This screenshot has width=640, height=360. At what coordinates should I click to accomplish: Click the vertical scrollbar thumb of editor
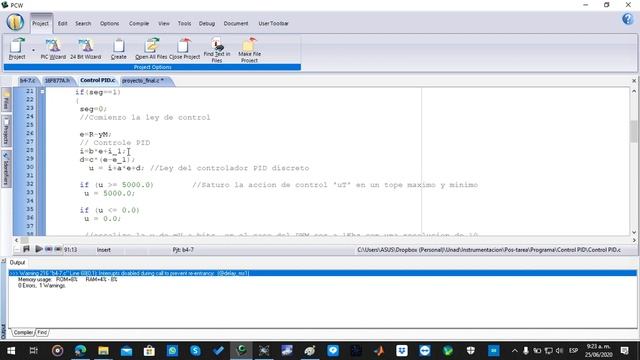633,132
